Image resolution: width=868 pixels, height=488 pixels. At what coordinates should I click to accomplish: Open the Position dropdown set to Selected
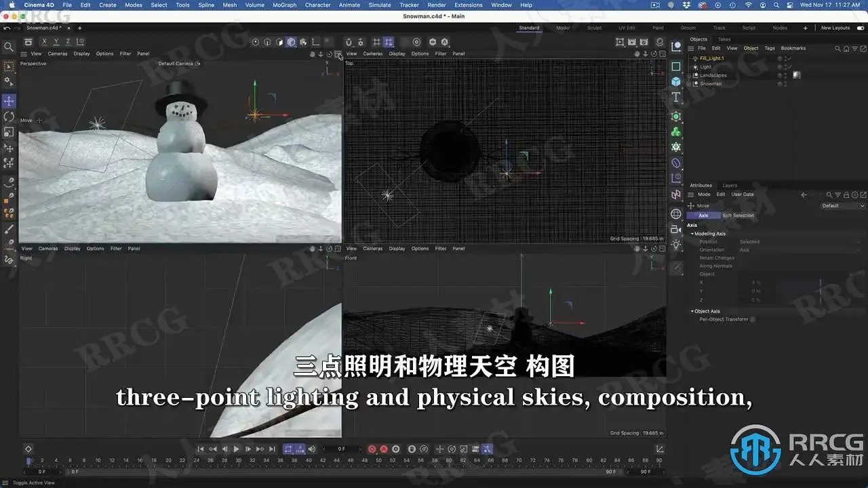800,241
